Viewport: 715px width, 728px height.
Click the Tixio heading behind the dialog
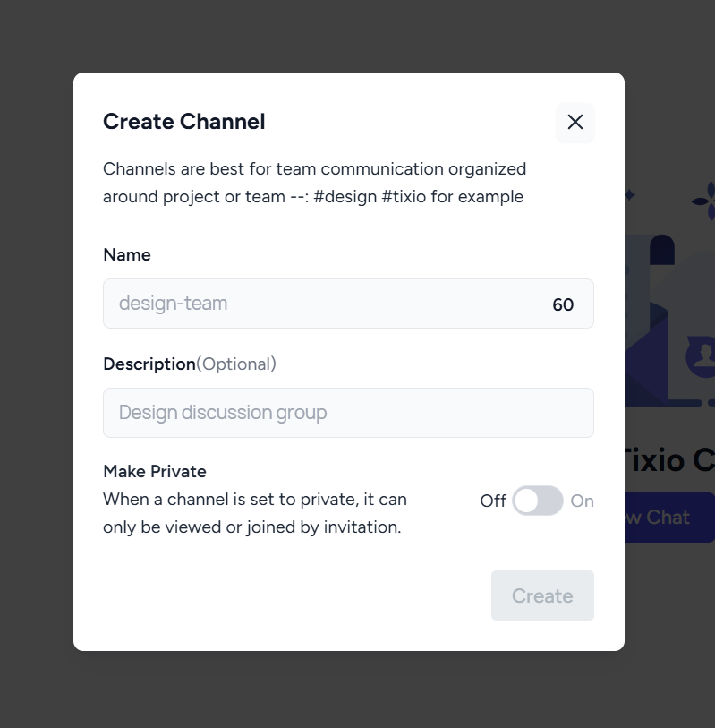pos(668,460)
